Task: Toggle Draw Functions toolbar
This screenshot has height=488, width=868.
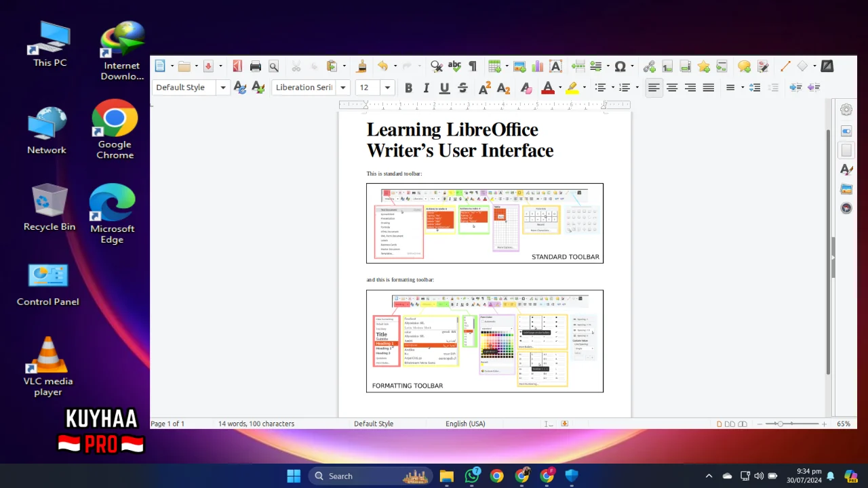Action: [827, 66]
